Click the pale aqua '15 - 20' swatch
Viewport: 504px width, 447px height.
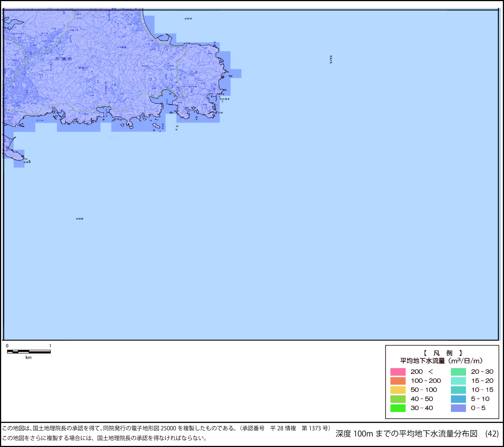point(458,381)
